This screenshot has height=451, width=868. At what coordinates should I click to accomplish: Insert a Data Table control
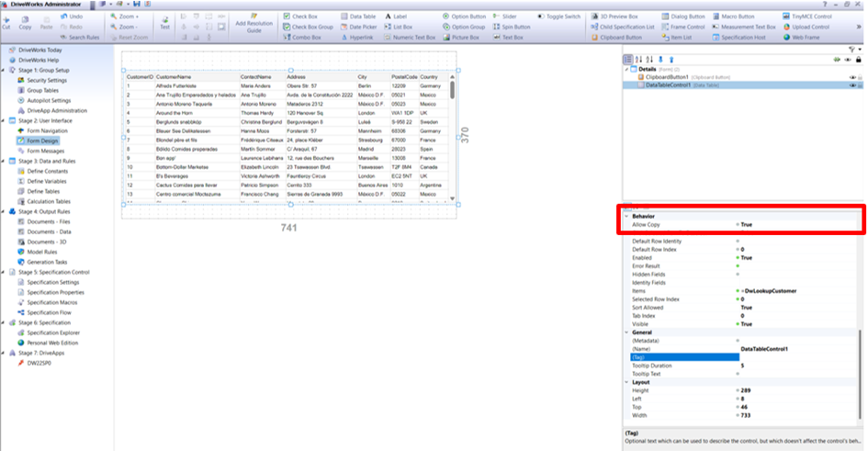(x=358, y=17)
